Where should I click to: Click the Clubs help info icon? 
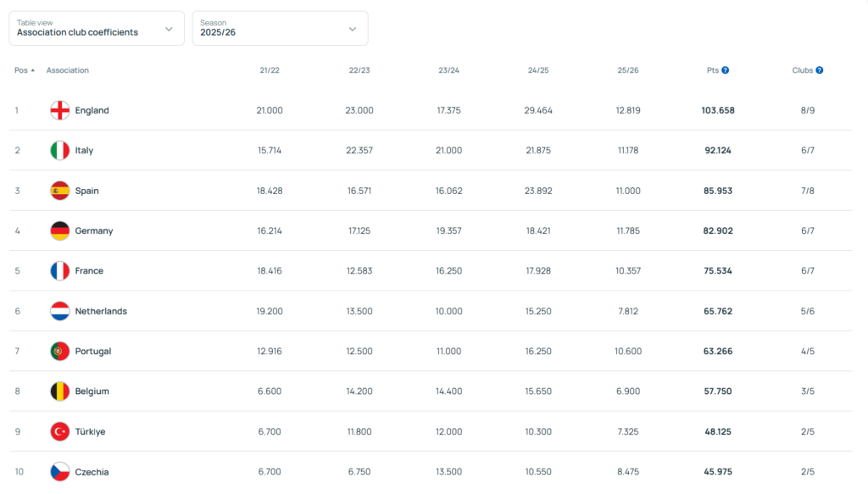coord(820,70)
